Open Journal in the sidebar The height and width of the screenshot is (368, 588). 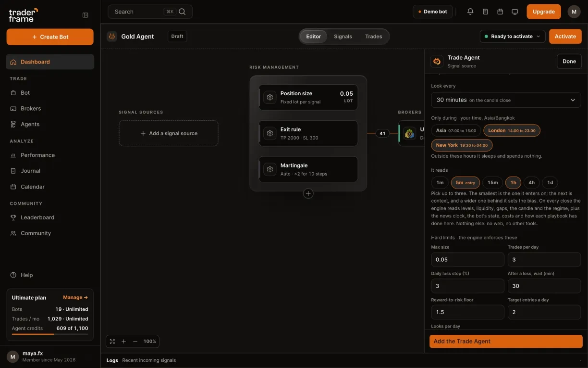50,171
